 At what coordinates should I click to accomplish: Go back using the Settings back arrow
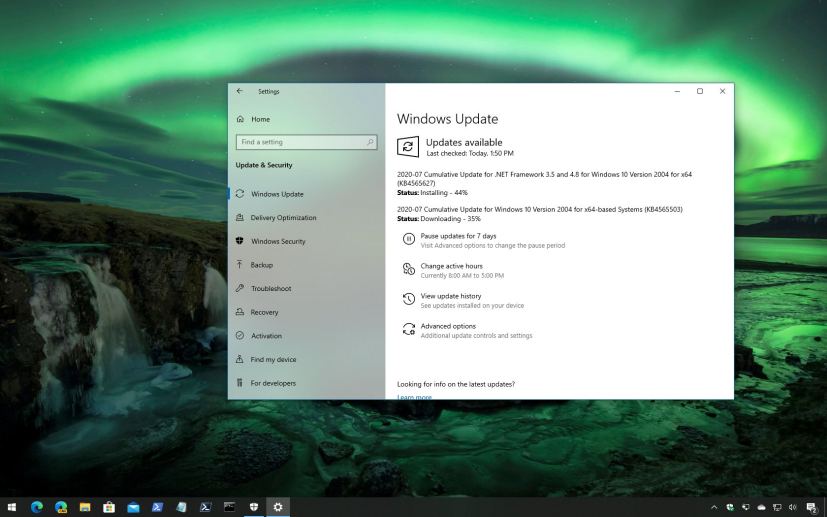240,91
